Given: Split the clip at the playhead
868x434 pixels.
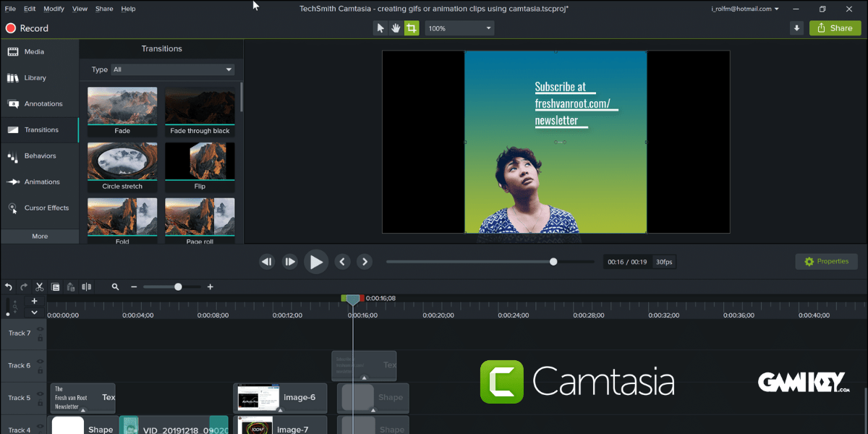Looking at the screenshot, I should (x=86, y=286).
